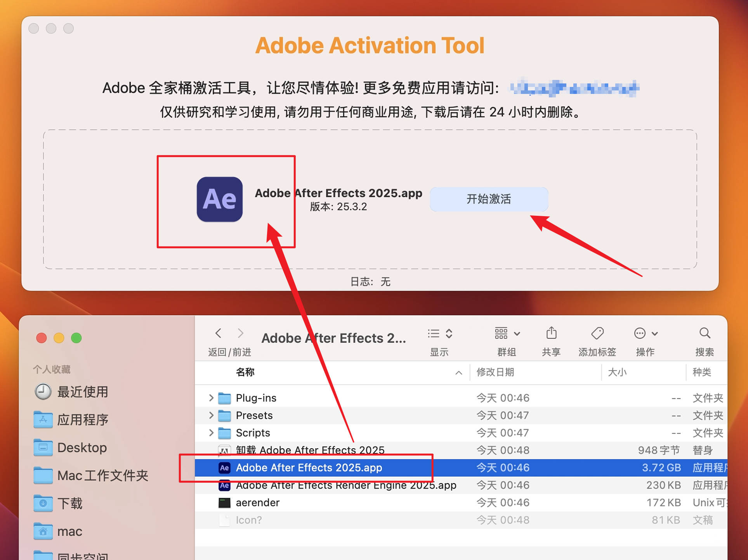Open 最近使用 in Finder sidebar
The width and height of the screenshot is (748, 560).
(x=71, y=392)
